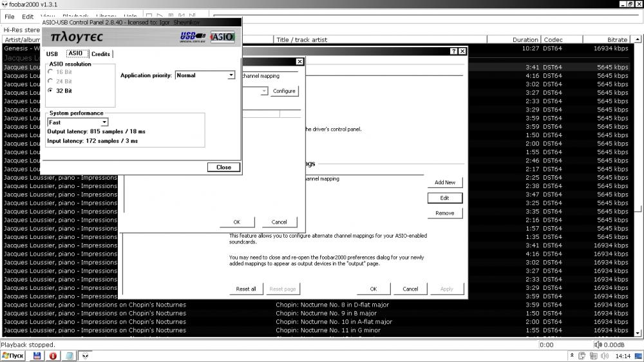Viewport: 644px width, 362px height.
Task: Click the question mark help icon in Preferences
Action: point(453,52)
